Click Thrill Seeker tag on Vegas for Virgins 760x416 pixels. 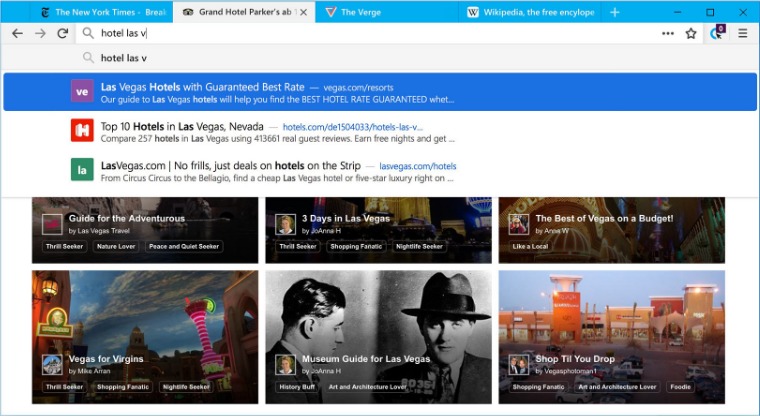[x=64, y=387]
